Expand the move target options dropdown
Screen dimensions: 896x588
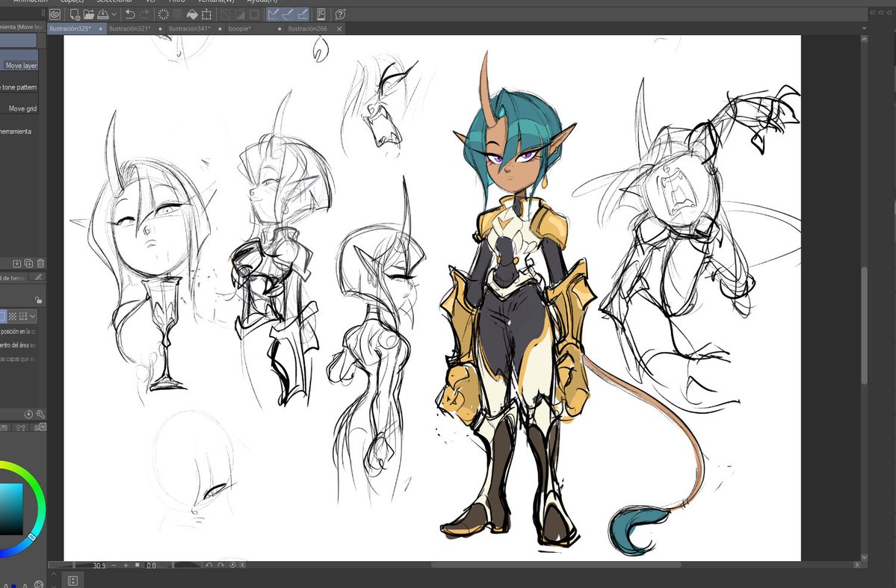(33, 317)
